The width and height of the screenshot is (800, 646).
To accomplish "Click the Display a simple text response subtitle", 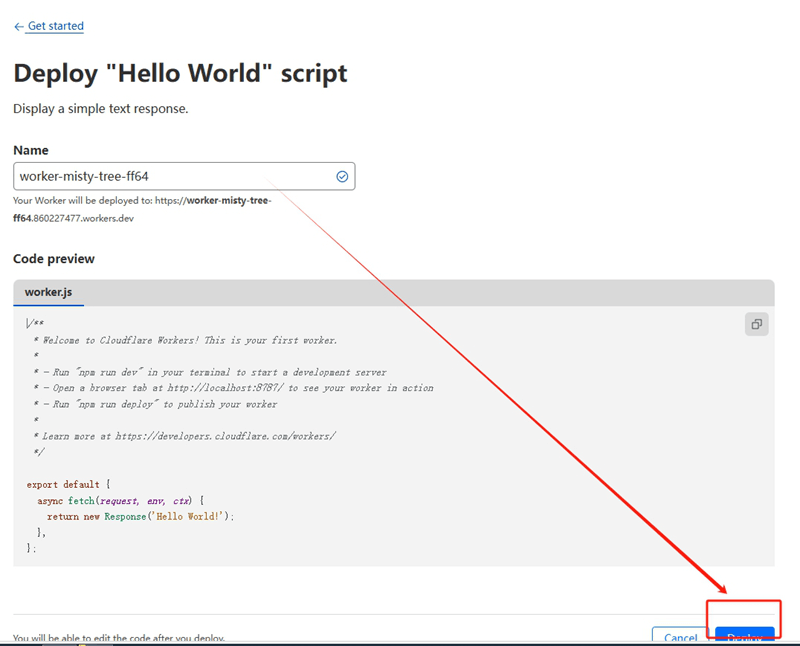I will [101, 109].
